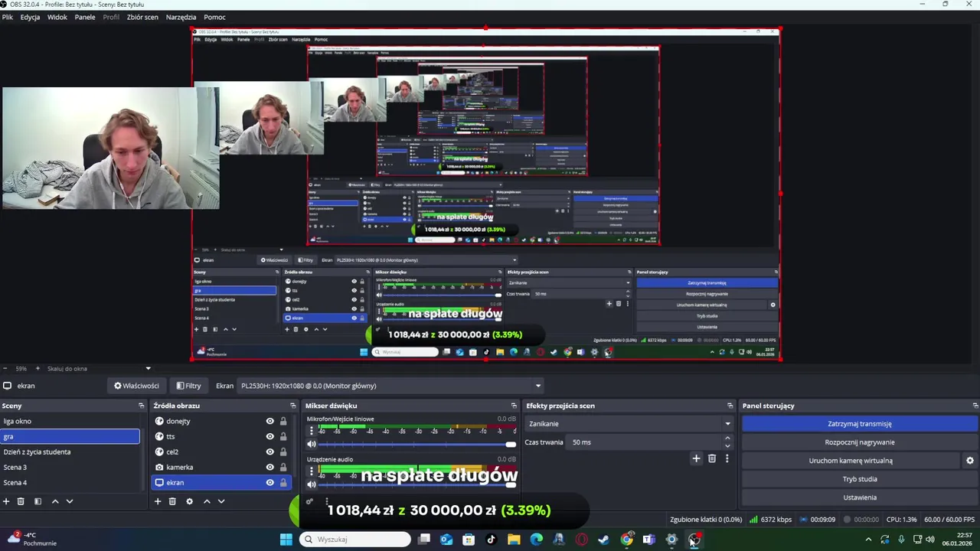Open the Zbiór scen menu

[142, 17]
